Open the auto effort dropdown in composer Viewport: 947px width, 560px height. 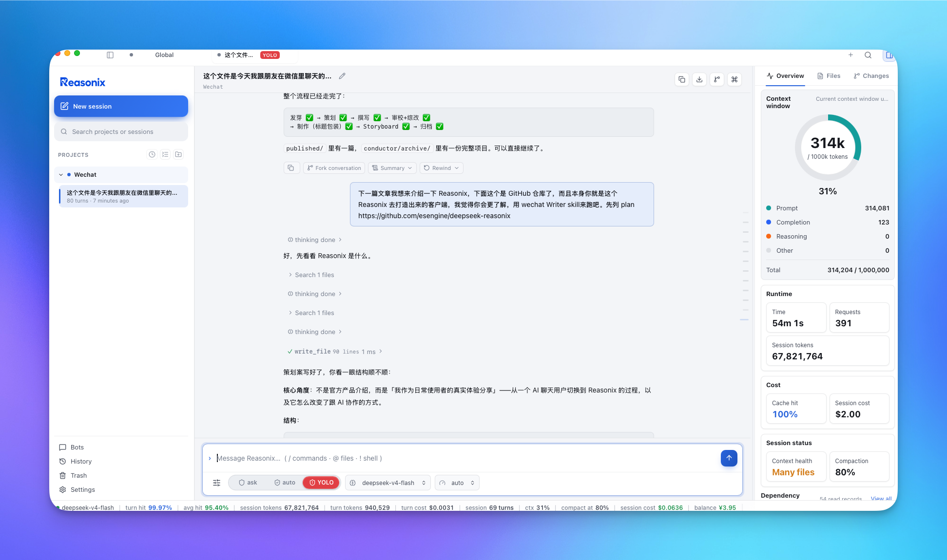[457, 483]
